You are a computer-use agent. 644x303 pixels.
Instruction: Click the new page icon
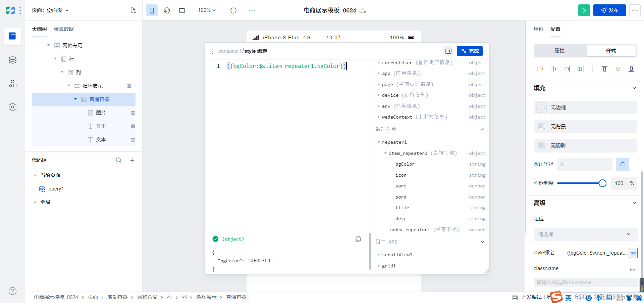(133, 10)
